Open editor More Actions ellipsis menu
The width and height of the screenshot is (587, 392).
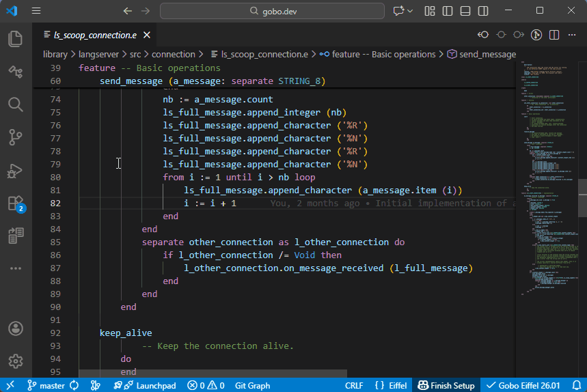pyautogui.click(x=572, y=35)
